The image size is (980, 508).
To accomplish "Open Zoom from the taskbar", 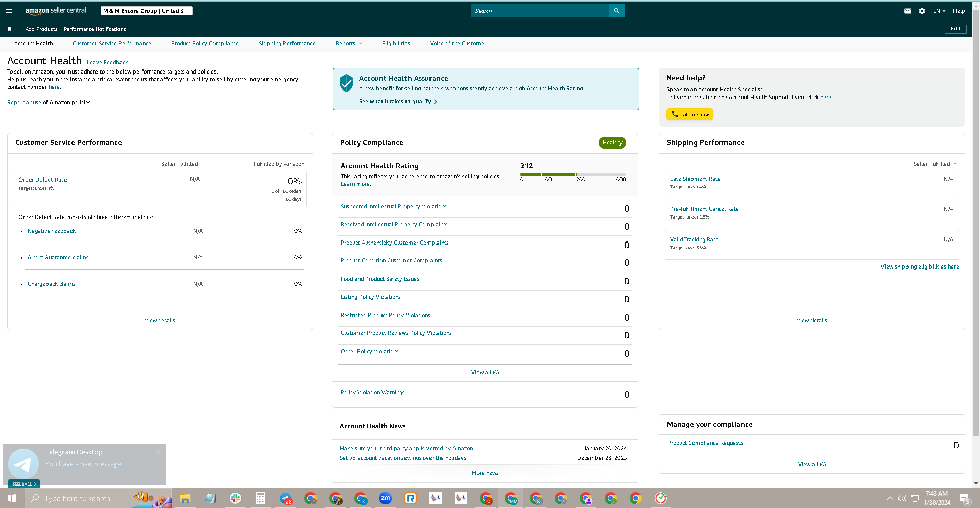I will pyautogui.click(x=386, y=498).
